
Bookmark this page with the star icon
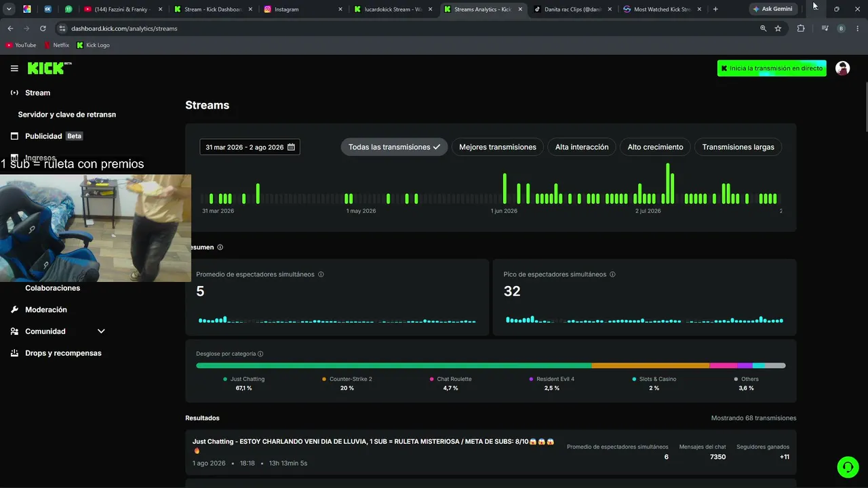point(778,28)
